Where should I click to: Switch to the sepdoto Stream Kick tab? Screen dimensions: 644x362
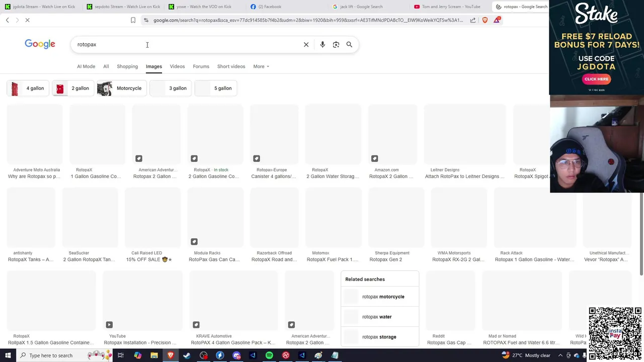(123, 7)
